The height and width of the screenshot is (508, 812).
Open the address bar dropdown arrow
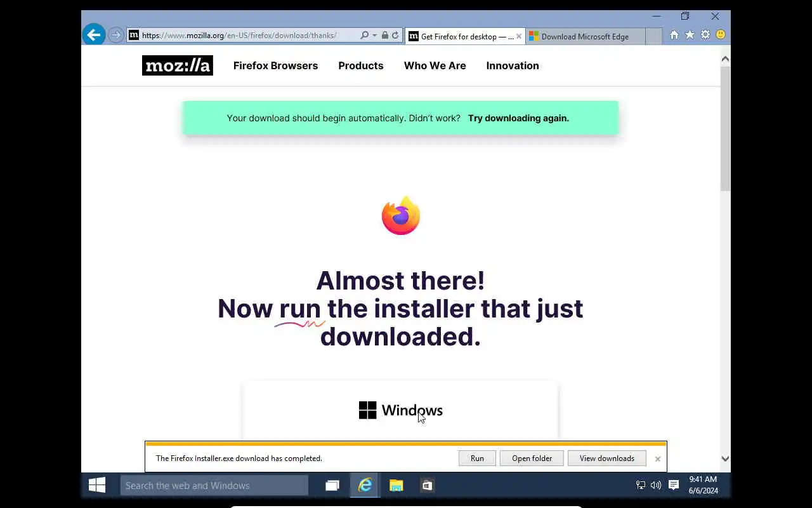tap(374, 36)
